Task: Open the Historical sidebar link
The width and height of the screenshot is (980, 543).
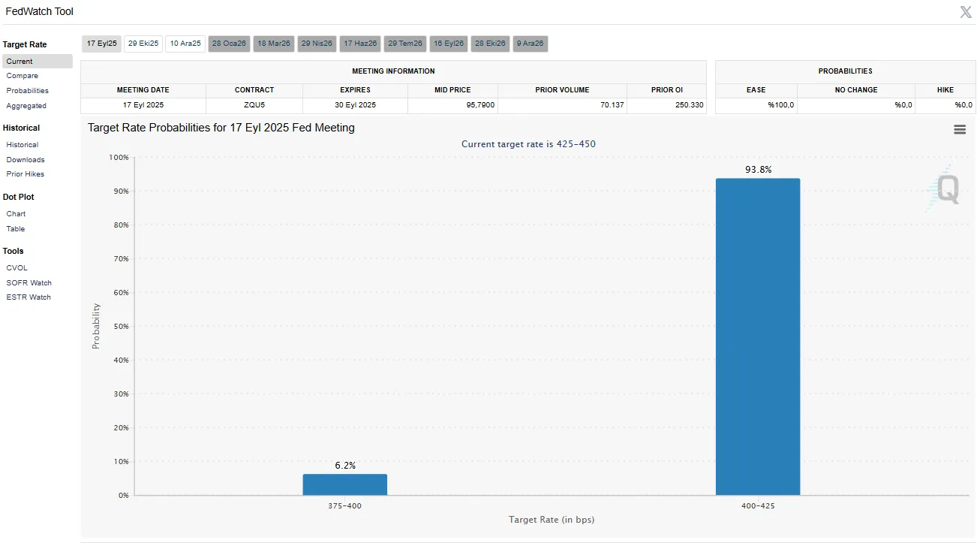Action: pyautogui.click(x=23, y=145)
